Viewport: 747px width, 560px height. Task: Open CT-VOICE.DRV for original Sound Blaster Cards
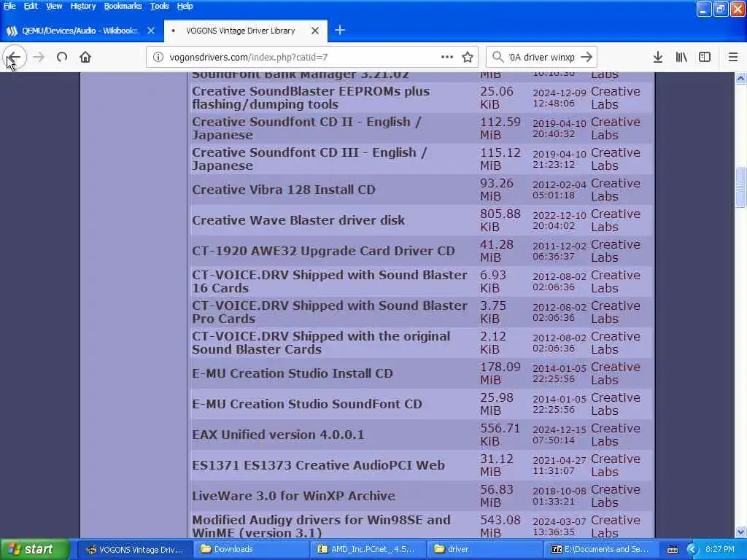pos(321,343)
